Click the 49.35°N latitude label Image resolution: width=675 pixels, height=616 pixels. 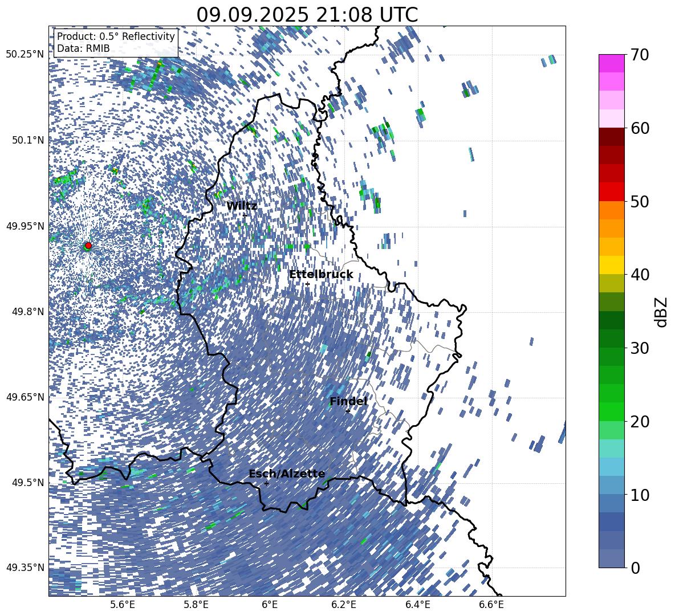tap(25, 568)
